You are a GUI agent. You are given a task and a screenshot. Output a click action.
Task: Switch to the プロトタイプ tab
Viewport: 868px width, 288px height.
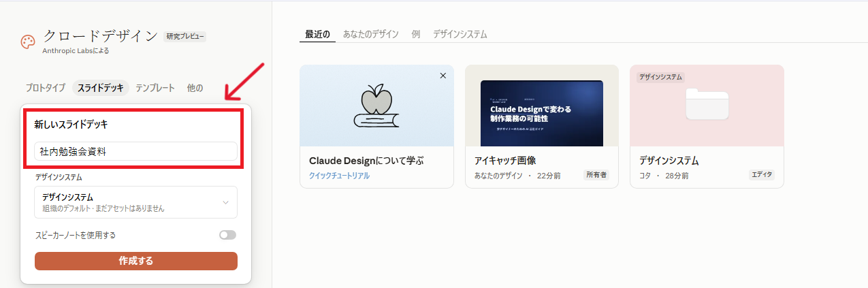coord(46,88)
